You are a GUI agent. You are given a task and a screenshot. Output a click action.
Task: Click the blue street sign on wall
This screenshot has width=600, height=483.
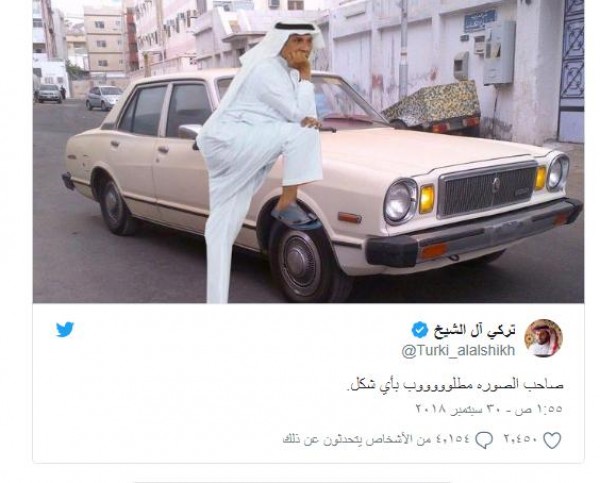480,21
